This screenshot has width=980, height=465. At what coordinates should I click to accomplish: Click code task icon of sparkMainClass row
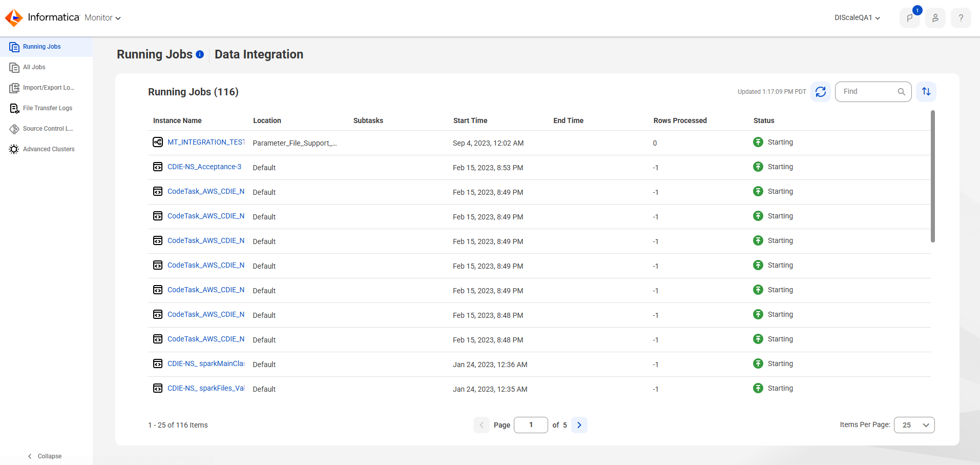[x=158, y=363]
